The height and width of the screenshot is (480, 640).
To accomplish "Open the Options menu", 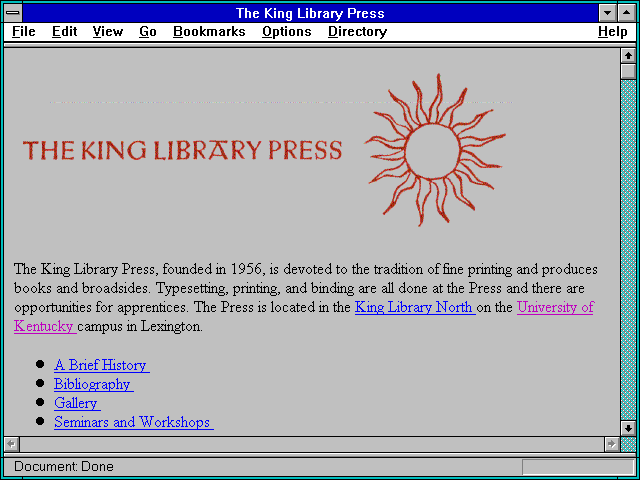I will (x=287, y=32).
